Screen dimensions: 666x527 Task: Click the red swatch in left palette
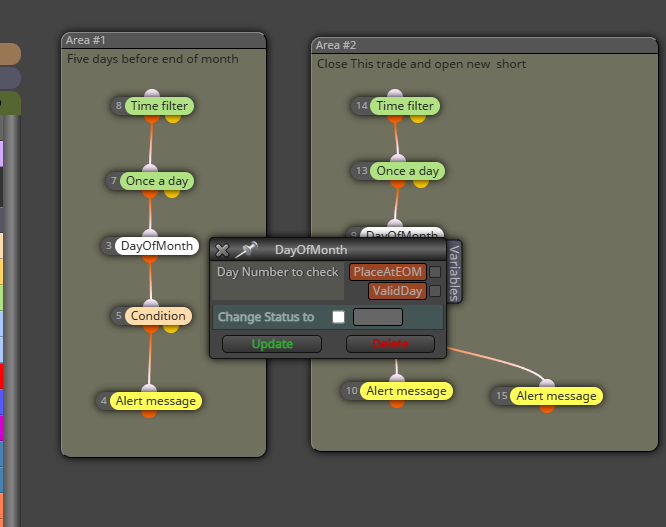1,376
